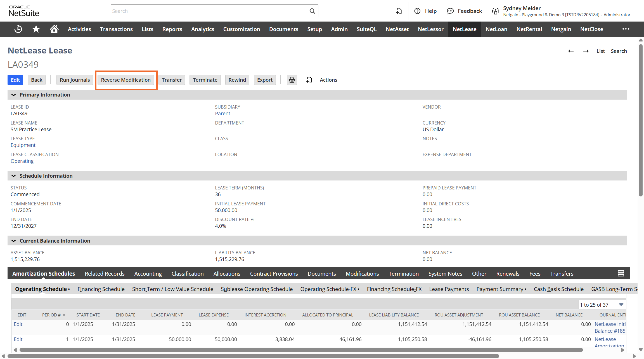Go to previous record arrow
This screenshot has height=359, width=644.
point(571,51)
